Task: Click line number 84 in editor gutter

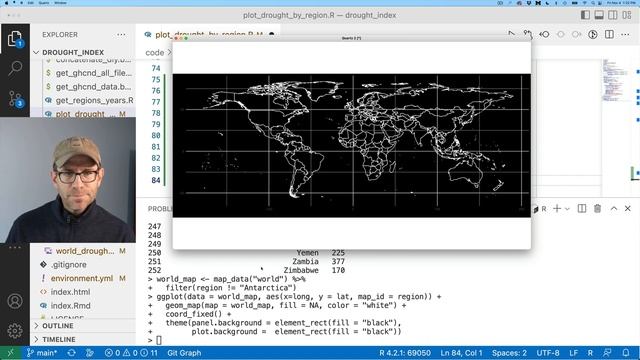Action: [x=156, y=180]
